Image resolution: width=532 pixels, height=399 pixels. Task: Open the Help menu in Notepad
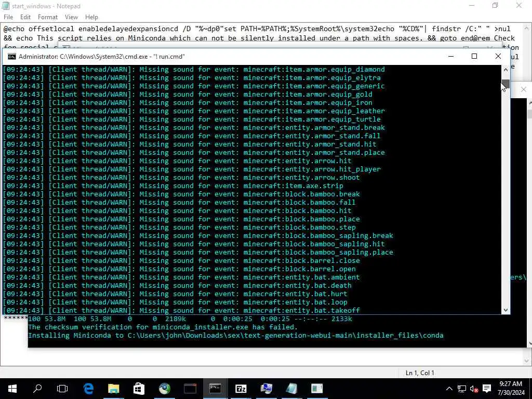(91, 17)
